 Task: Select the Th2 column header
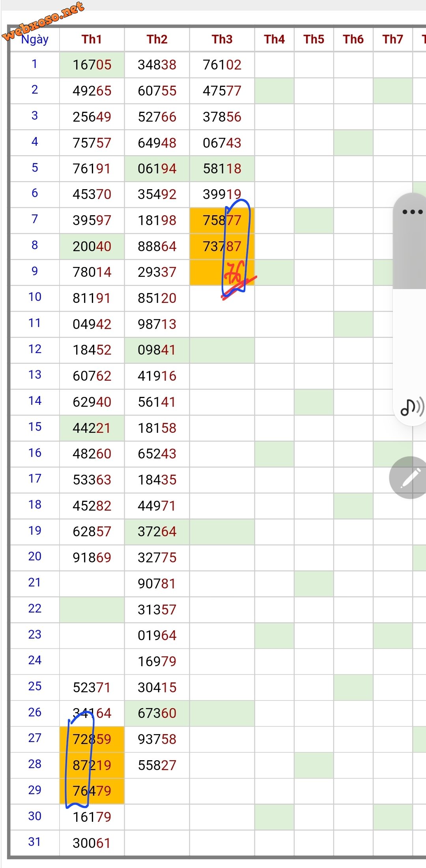(157, 39)
